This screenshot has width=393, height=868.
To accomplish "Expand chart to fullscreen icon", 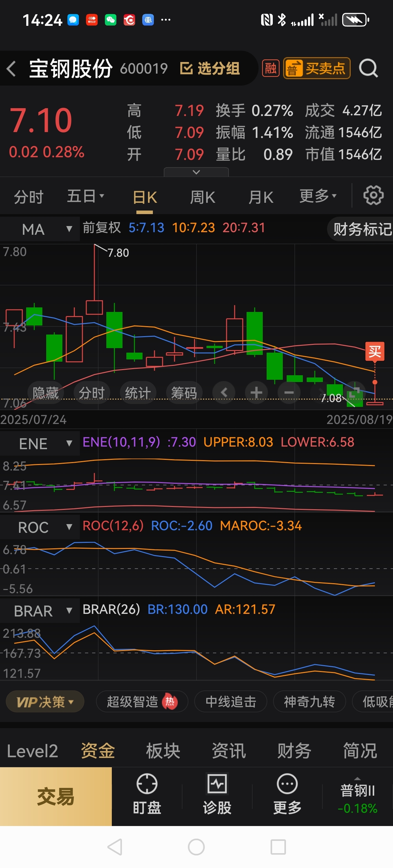I will tap(354, 392).
